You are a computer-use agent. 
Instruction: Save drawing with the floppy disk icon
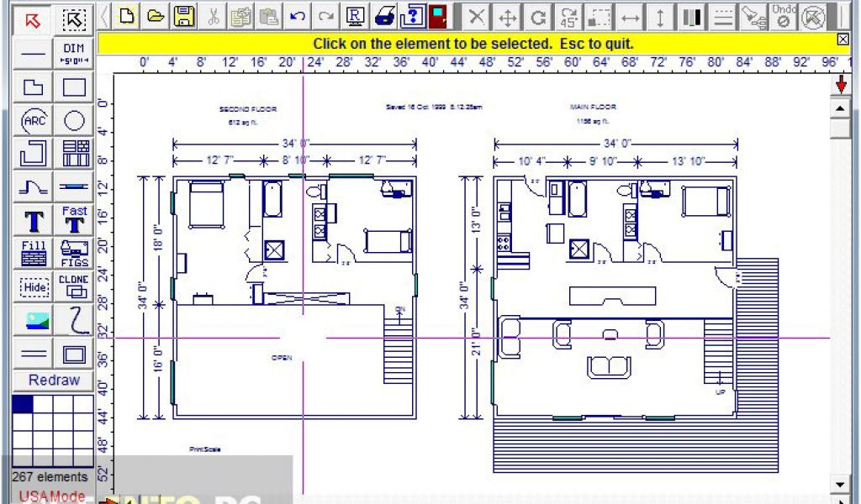184,16
